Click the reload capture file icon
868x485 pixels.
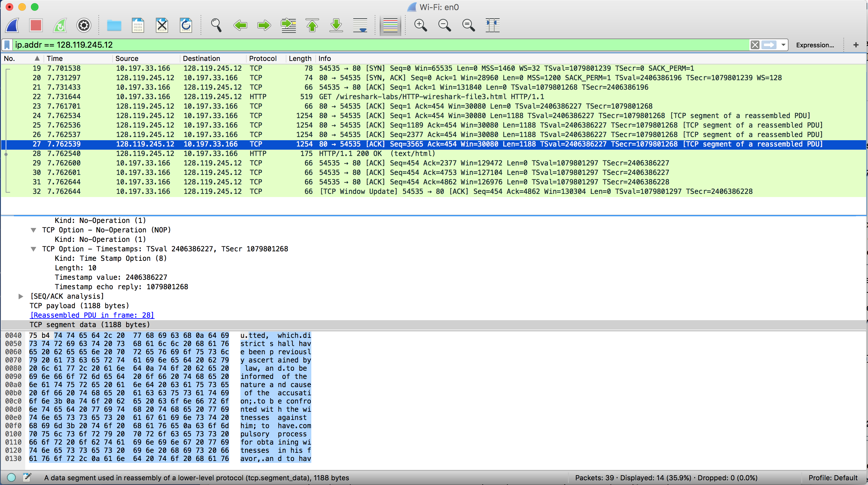coord(186,25)
